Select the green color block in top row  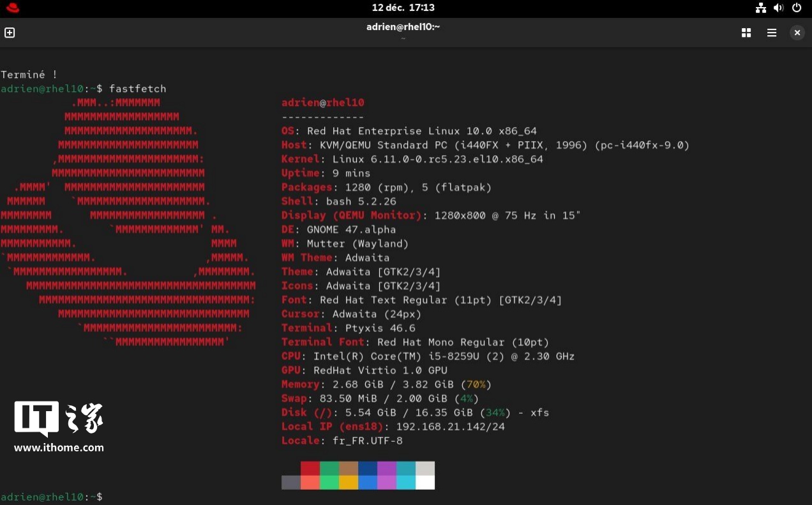tap(329, 469)
